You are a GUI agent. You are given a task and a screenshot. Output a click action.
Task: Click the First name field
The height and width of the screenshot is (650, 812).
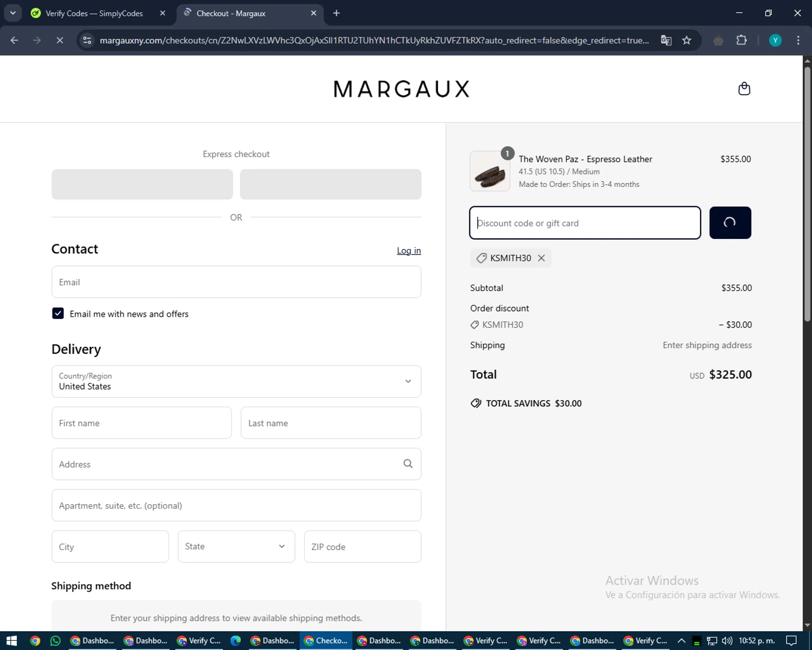(x=141, y=423)
